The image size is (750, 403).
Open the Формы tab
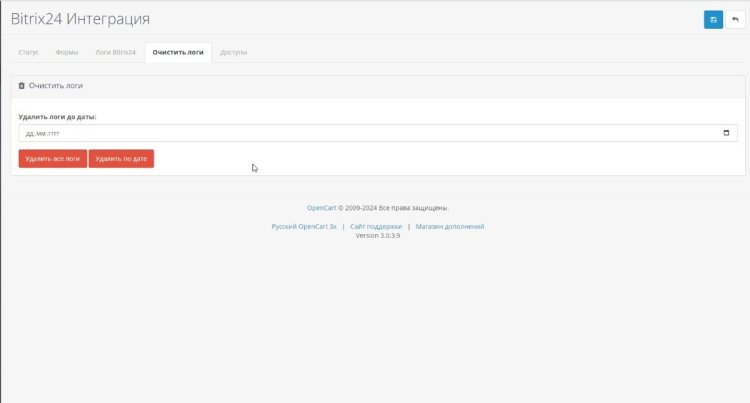click(67, 51)
